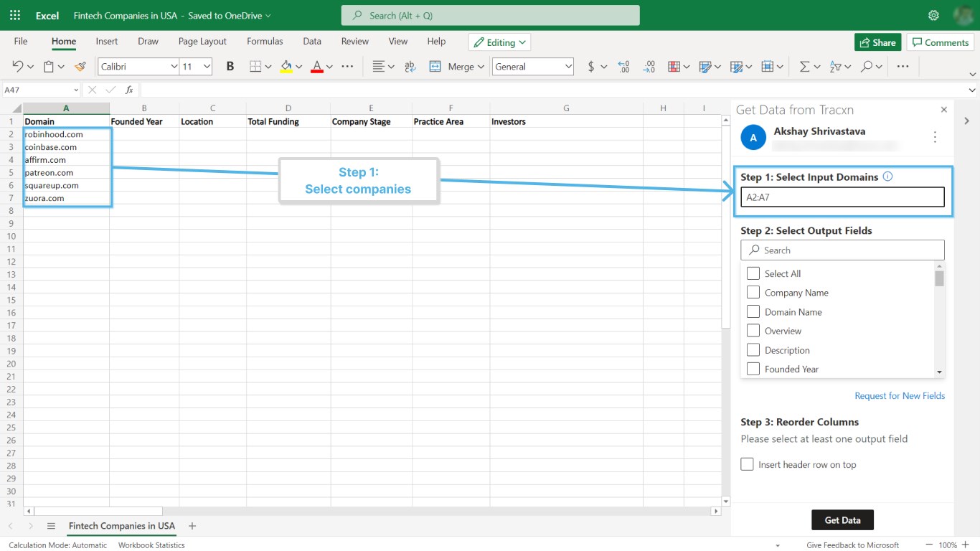
Task: Click the insert function fx icon
Action: [x=129, y=90]
